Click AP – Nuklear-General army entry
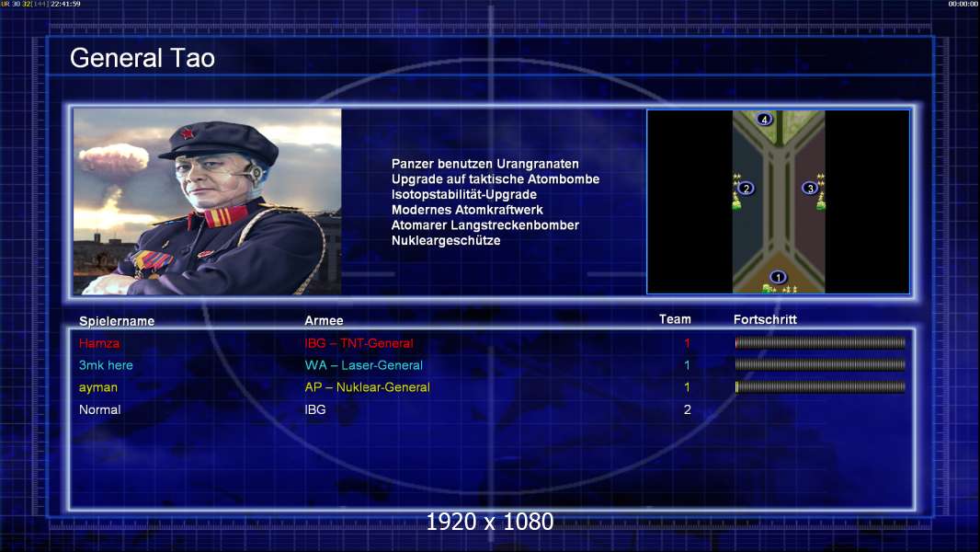Screen dimensions: 980x552 pos(368,387)
